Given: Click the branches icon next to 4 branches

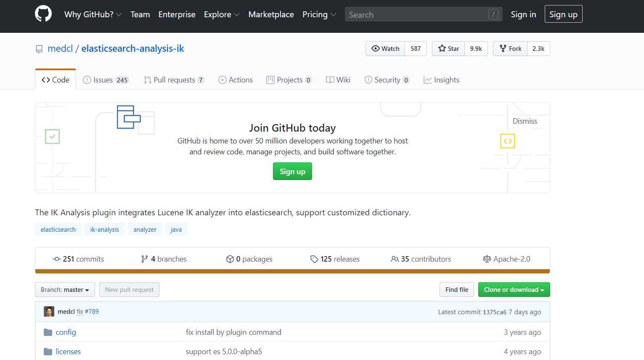Looking at the screenshot, I should pos(144,259).
